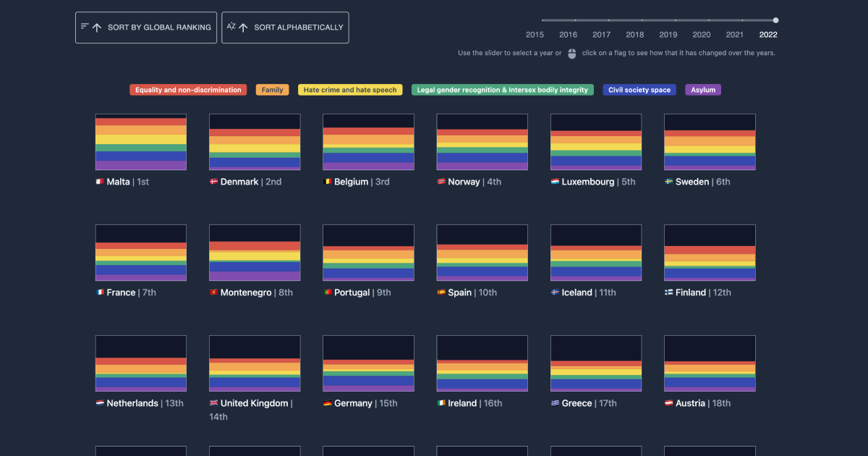Click United Kingdom's small flag icon
This screenshot has width=868, height=456.
click(213, 403)
